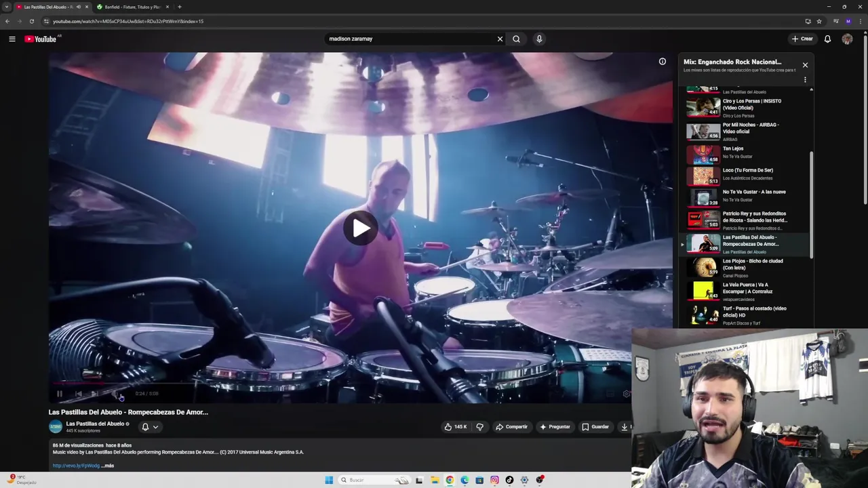The width and height of the screenshot is (868, 488).
Task: Click the channel avatar beside the title
Action: [x=56, y=426]
